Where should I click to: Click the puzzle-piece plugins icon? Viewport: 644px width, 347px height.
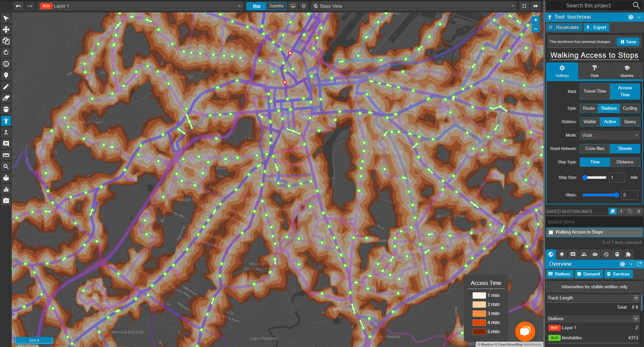(x=629, y=254)
